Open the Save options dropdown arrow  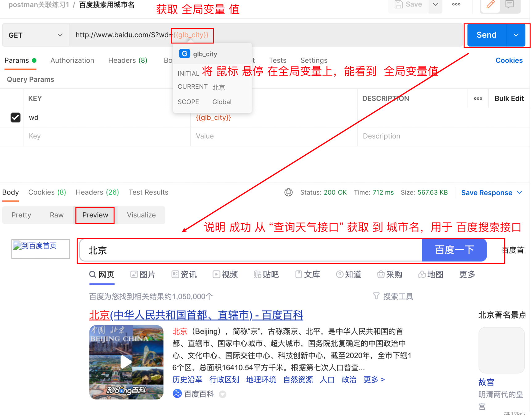point(435,4)
